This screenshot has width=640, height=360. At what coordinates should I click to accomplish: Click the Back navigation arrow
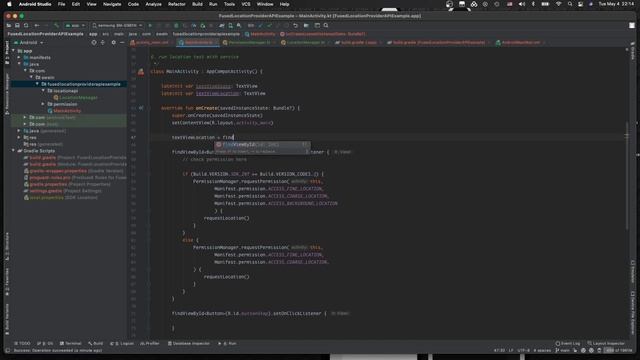[37, 25]
